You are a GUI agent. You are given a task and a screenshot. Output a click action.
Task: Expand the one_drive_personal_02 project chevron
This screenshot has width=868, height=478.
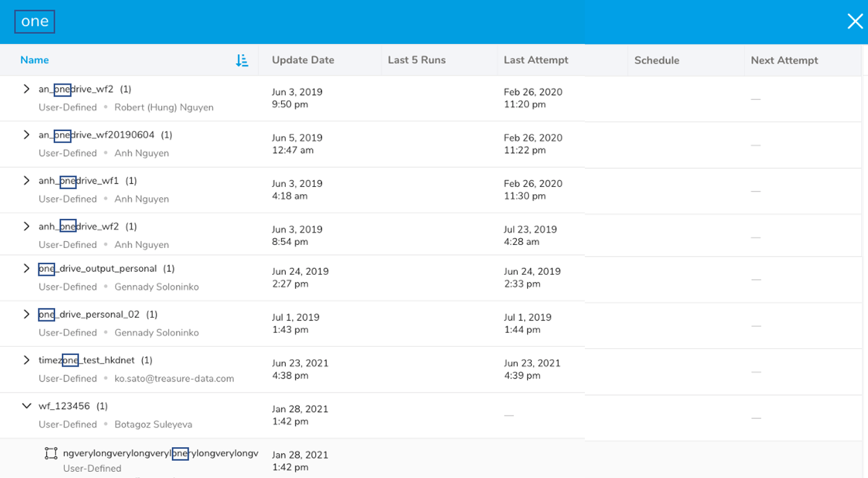(26, 314)
